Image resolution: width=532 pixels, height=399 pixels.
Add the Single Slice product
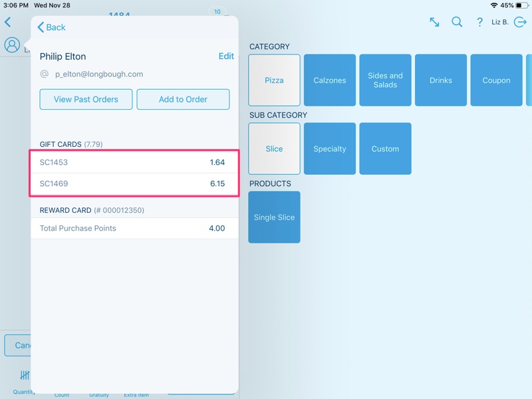[274, 217]
